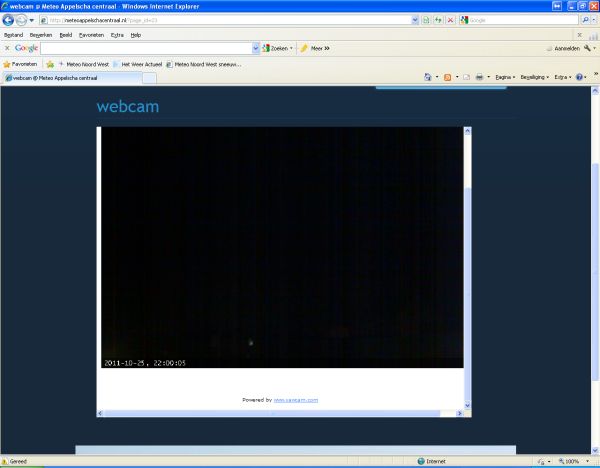Open the zoom level 100% dropdown
Image resolution: width=600 pixels, height=468 pixels.
click(572, 462)
